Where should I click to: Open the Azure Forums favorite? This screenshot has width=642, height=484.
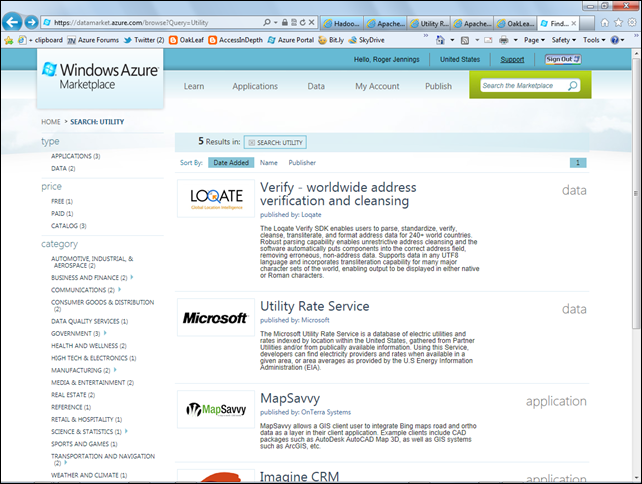(x=93, y=40)
